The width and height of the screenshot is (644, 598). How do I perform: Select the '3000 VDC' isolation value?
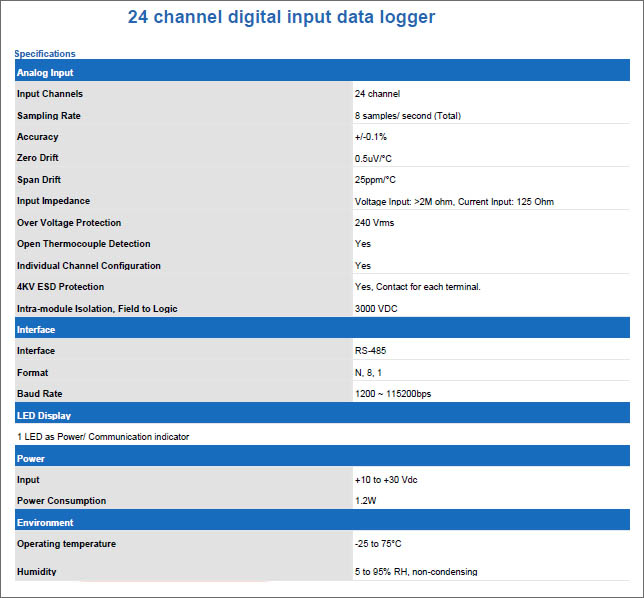pos(375,309)
